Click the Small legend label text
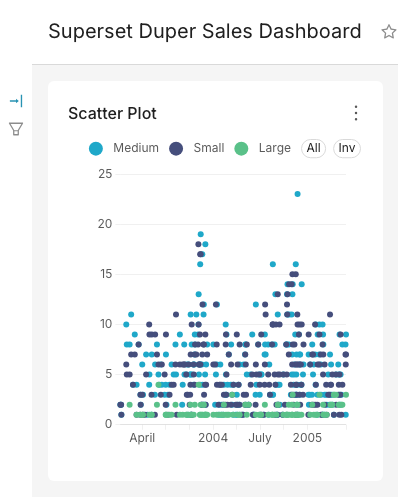The height and width of the screenshot is (497, 398). coord(209,148)
